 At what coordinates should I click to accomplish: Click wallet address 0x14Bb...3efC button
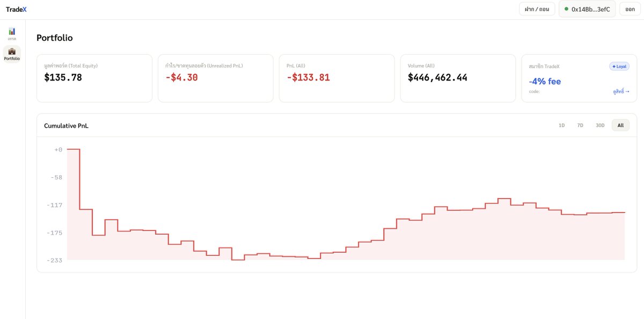pyautogui.click(x=587, y=9)
